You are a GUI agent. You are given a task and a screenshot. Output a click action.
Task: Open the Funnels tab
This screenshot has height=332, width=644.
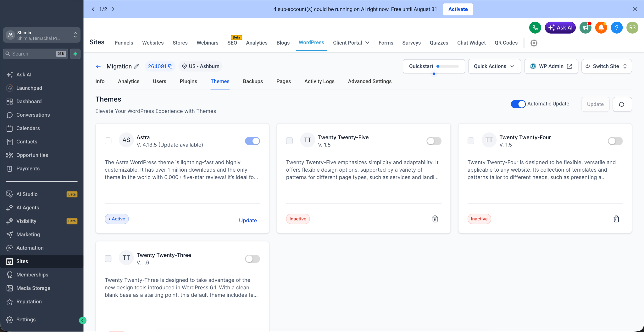tap(124, 43)
